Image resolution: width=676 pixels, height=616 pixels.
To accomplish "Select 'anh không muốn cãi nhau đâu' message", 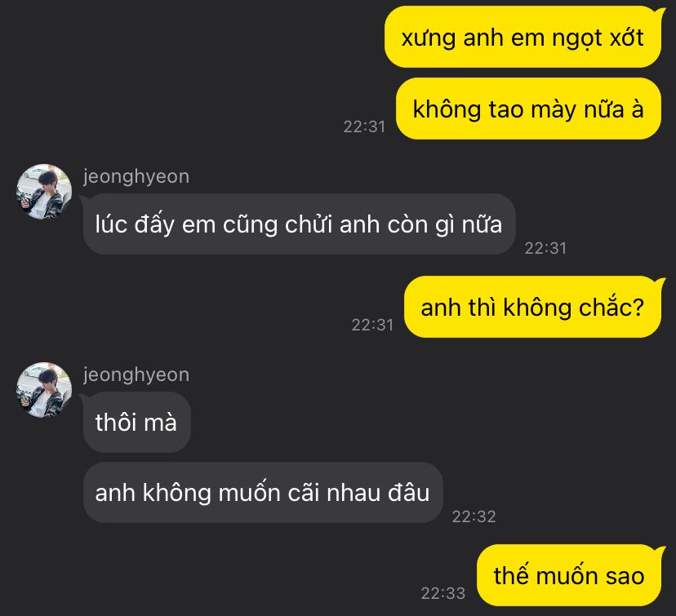I will coord(263,492).
